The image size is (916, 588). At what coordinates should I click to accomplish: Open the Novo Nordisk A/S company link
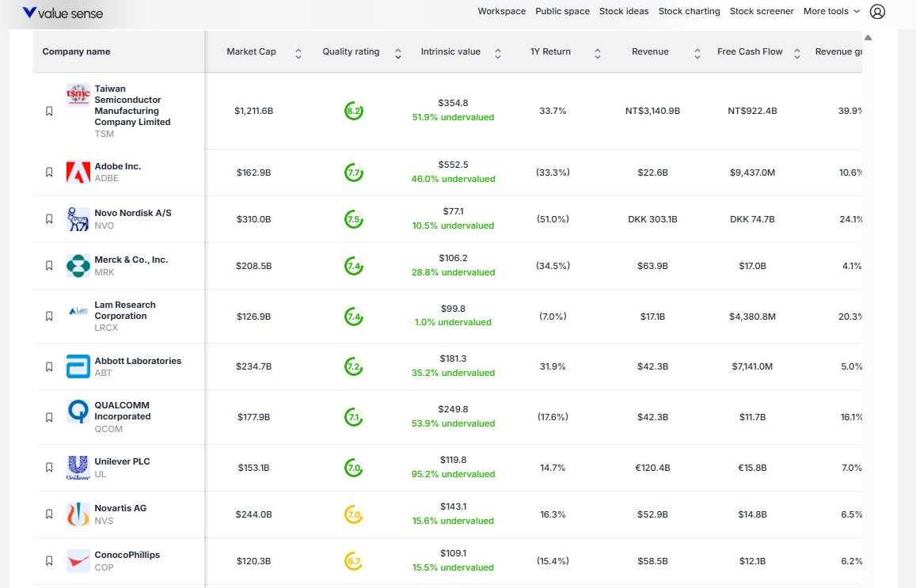[x=133, y=213]
